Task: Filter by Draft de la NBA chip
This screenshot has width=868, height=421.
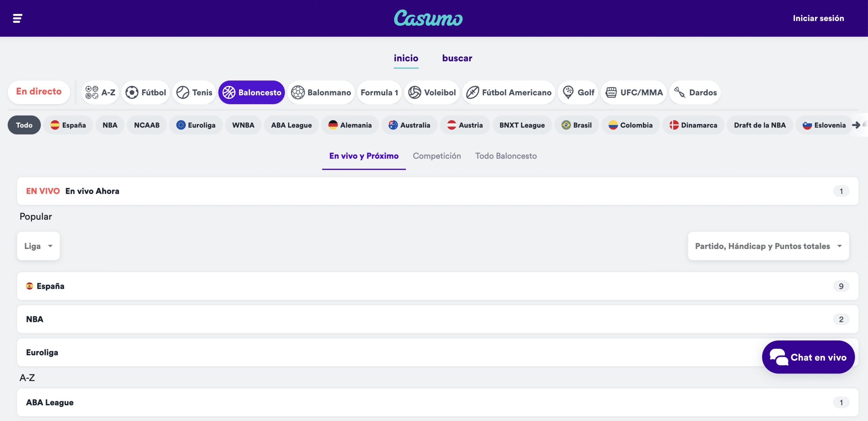Action: [x=760, y=125]
